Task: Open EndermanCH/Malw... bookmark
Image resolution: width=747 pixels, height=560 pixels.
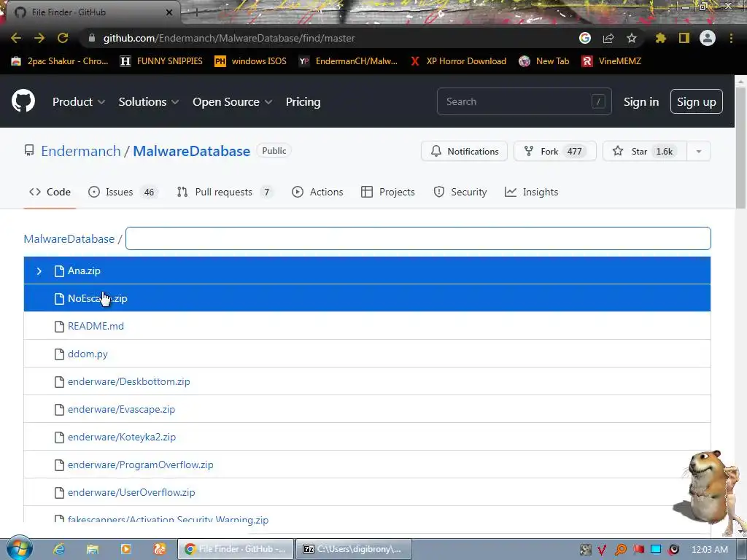Action: 348,61
